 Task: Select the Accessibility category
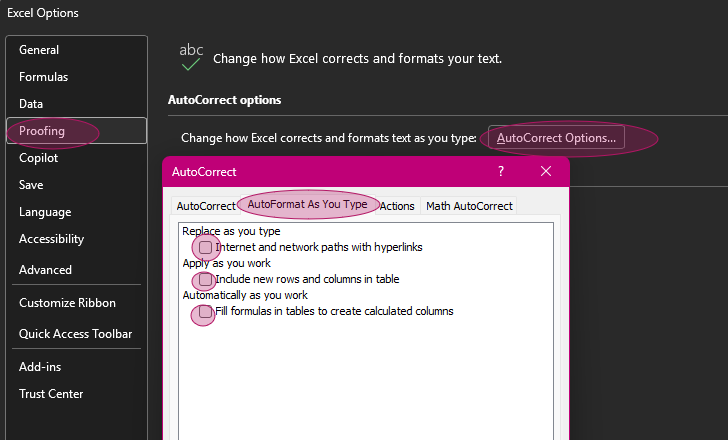click(77, 239)
